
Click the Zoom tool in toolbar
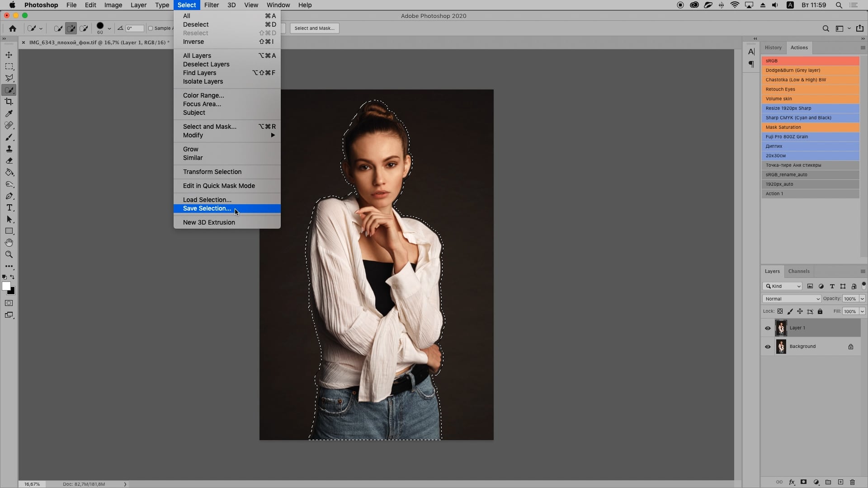9,253
